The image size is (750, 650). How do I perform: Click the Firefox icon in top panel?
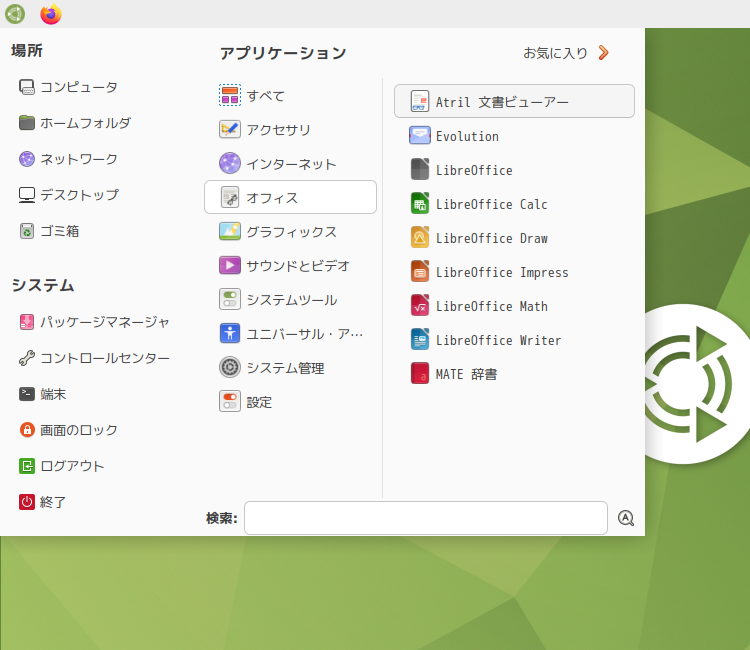click(51, 14)
